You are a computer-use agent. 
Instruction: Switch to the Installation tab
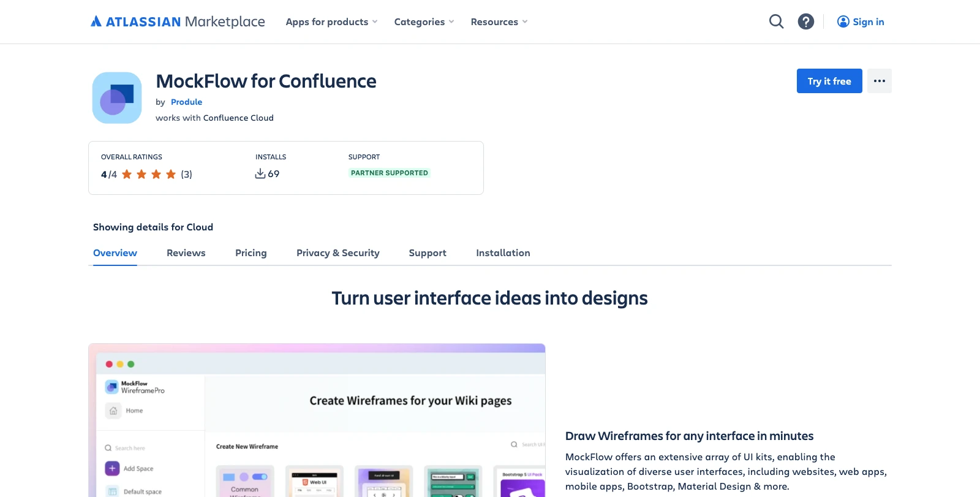[x=503, y=252]
